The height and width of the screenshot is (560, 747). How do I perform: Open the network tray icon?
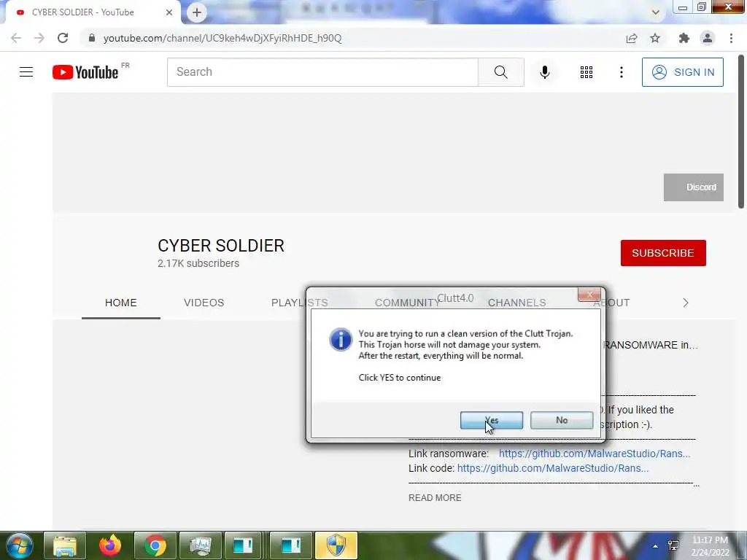tap(673, 545)
